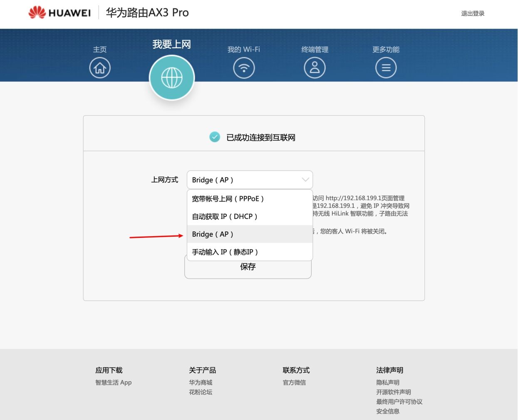Open the 智慧生活 App download link
518x420 pixels.
pyautogui.click(x=114, y=383)
